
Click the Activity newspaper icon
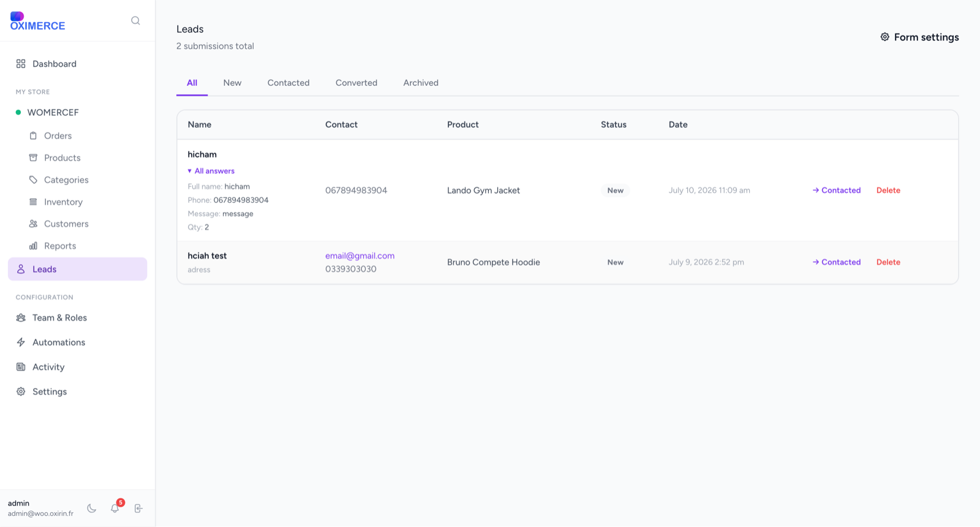21,367
